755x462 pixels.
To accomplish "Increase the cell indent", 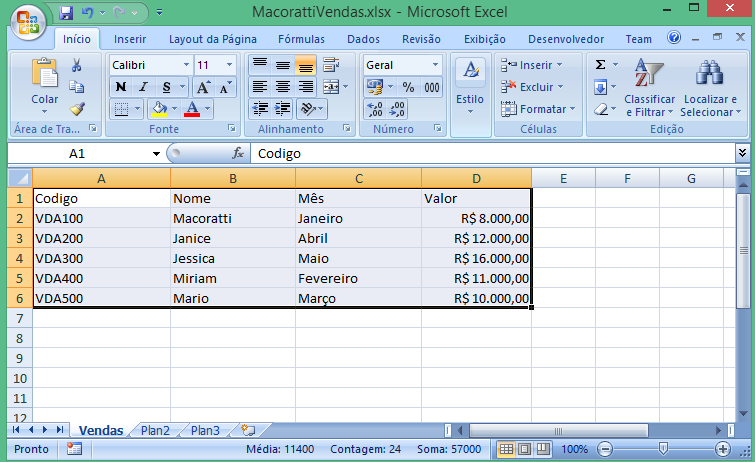I will pyautogui.click(x=283, y=109).
